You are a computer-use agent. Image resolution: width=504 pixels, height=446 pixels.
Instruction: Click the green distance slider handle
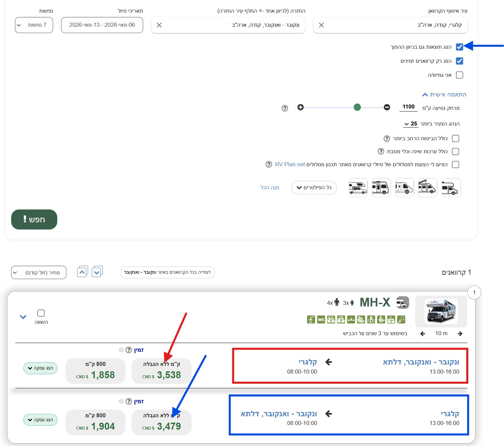coord(357,107)
